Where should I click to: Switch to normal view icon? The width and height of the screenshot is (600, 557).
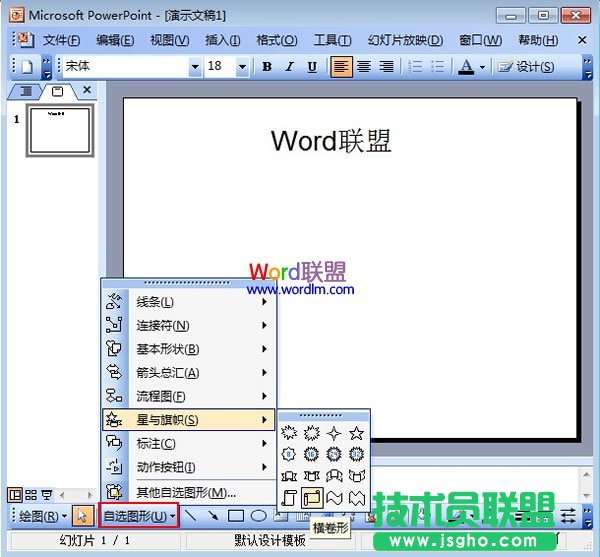click(15, 495)
